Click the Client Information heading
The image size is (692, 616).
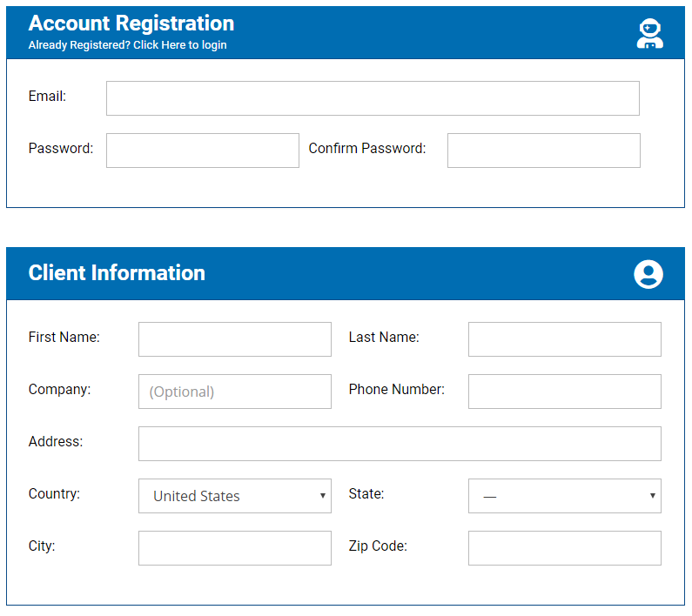point(117,272)
